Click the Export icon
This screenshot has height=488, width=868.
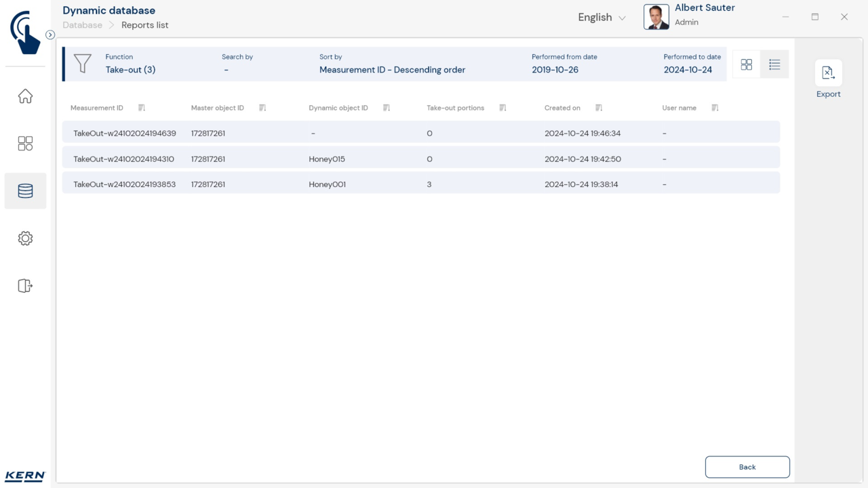point(828,73)
